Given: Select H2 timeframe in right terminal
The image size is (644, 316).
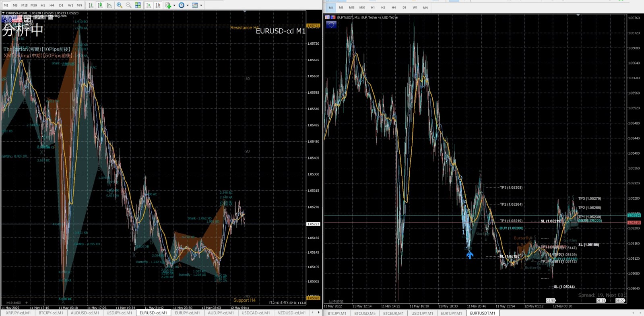Looking at the screenshot, I should tap(383, 8).
